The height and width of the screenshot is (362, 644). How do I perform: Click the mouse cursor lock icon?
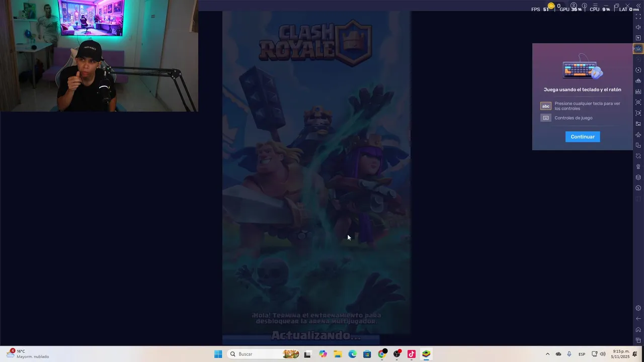(638, 38)
